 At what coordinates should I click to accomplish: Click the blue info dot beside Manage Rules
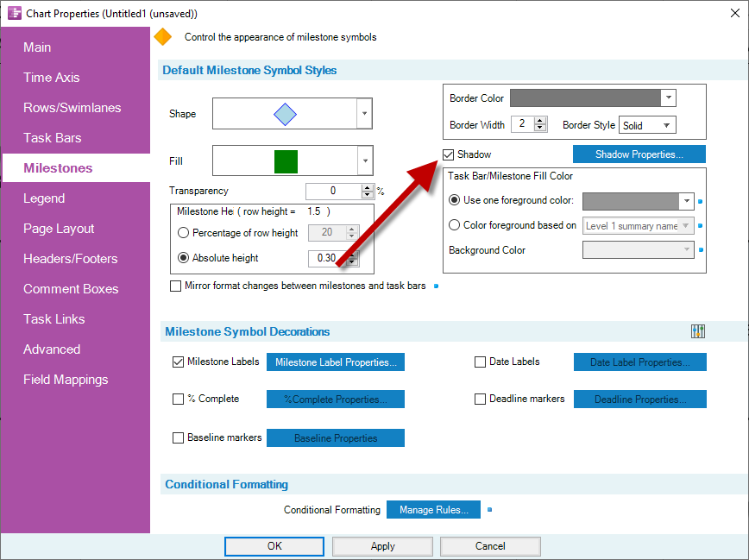489,510
